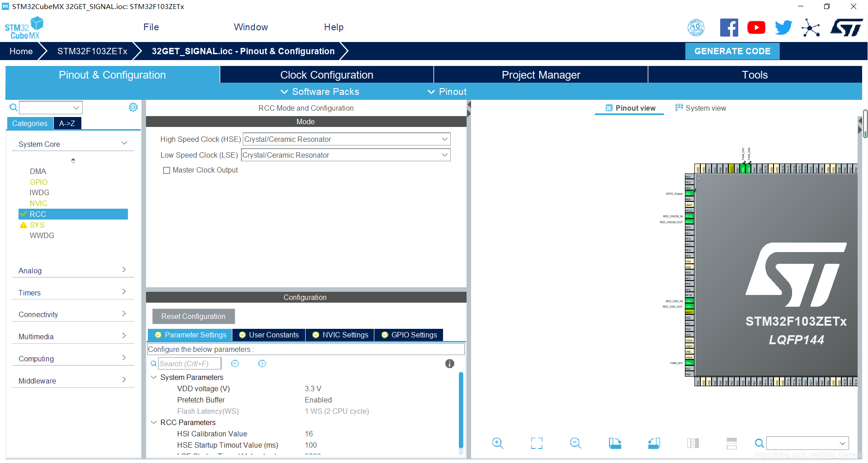Switch category list to A->Z sorting
Viewport: 868px width, 463px height.
click(67, 123)
